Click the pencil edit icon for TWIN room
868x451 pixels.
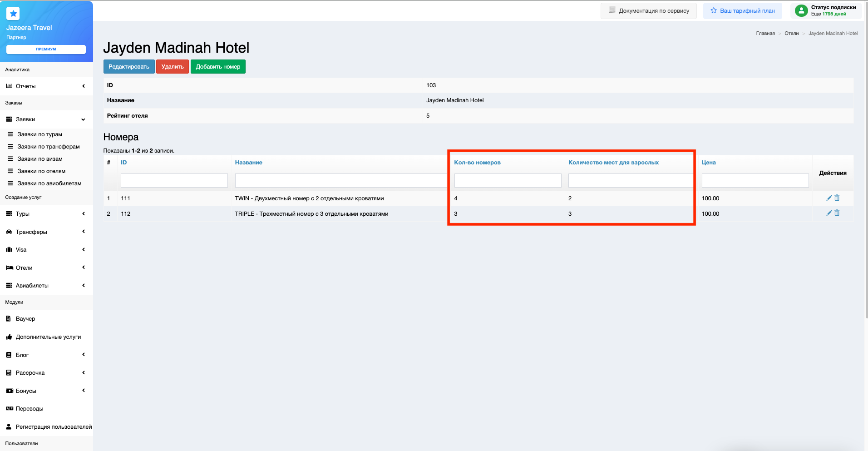[829, 198]
